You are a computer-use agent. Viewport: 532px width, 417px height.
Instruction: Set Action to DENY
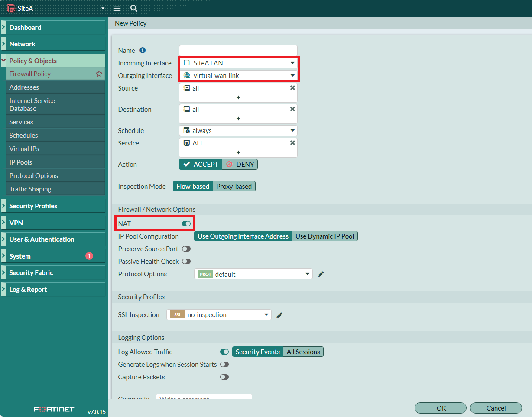(x=240, y=165)
